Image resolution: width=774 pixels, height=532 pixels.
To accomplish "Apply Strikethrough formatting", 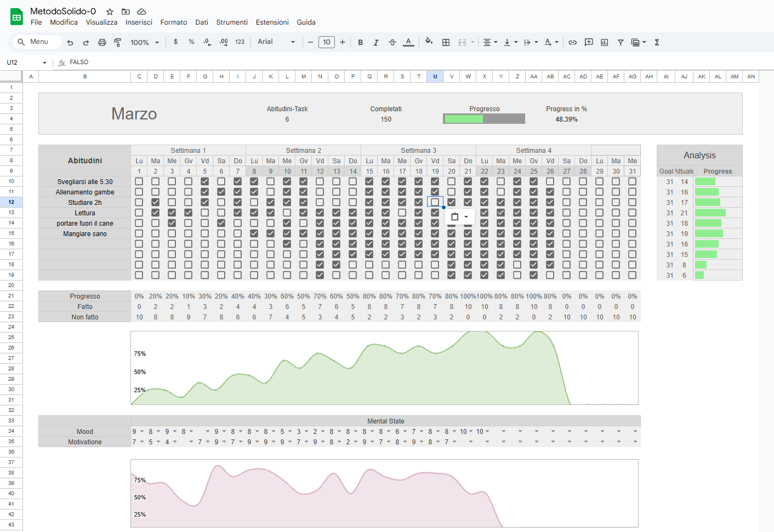I will coord(392,42).
